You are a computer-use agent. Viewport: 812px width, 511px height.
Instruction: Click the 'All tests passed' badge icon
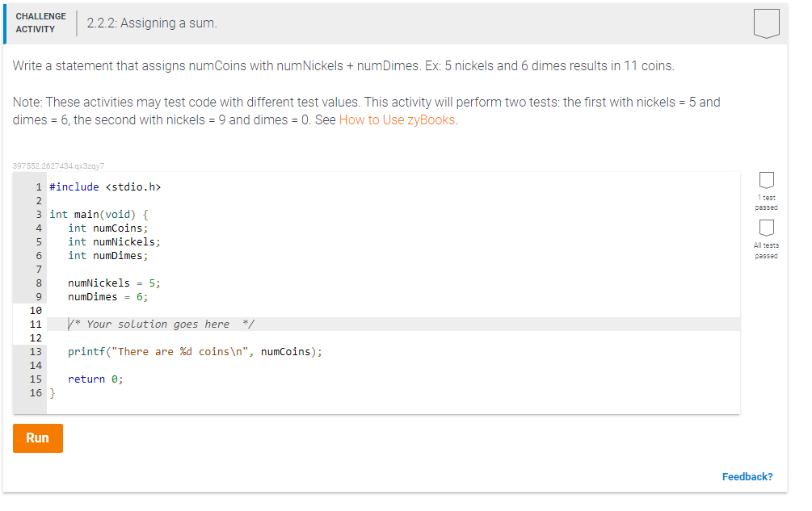coord(767,228)
